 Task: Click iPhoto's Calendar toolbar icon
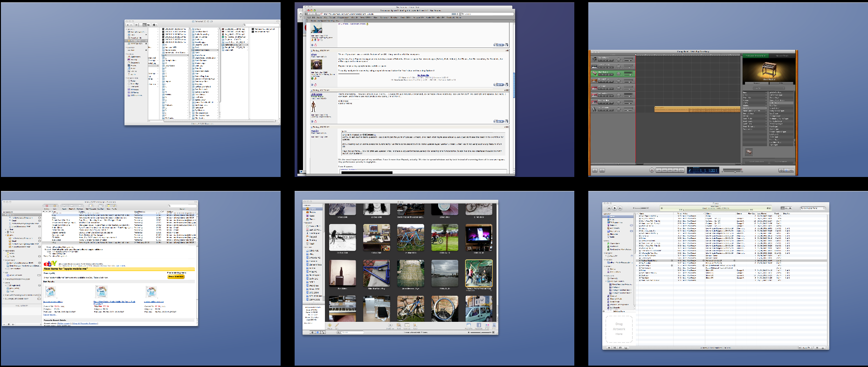click(407, 325)
